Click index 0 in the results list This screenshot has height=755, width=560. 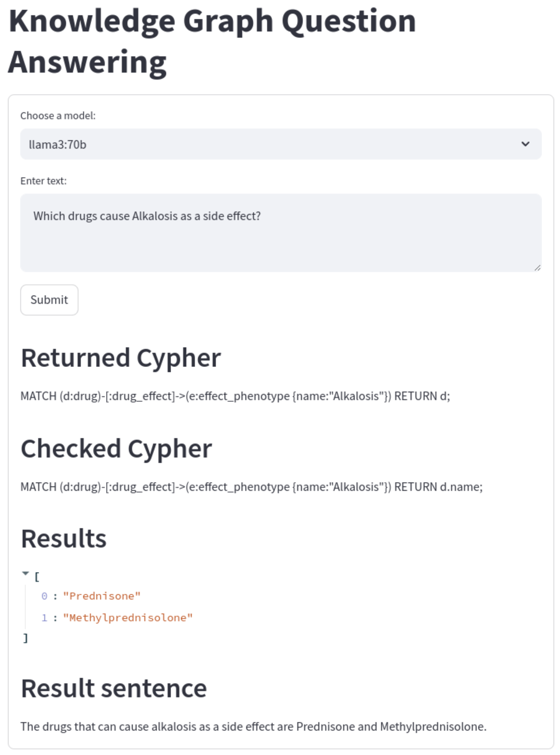pyautogui.click(x=44, y=596)
